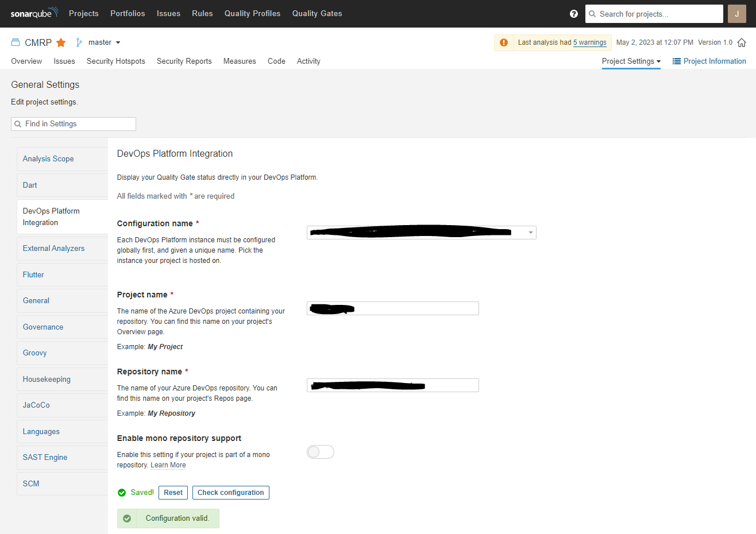The image size is (756, 534).
Task: Select the SCM settings category
Action: point(62,483)
